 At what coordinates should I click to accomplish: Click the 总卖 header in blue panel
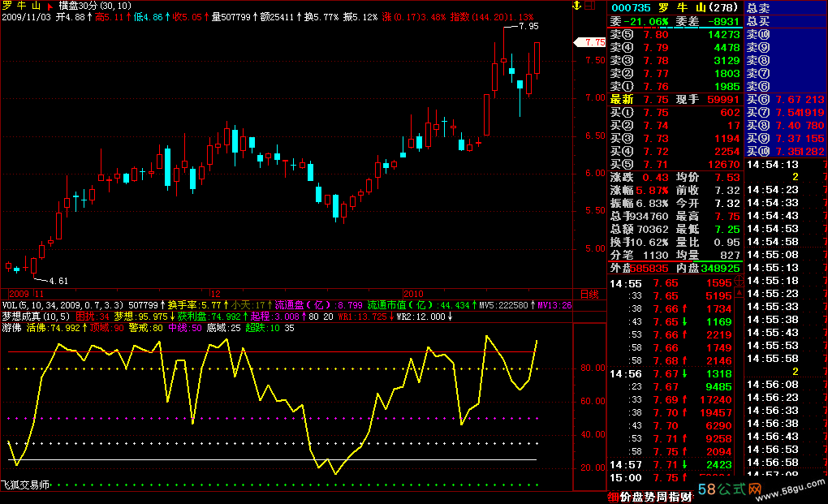[x=758, y=8]
